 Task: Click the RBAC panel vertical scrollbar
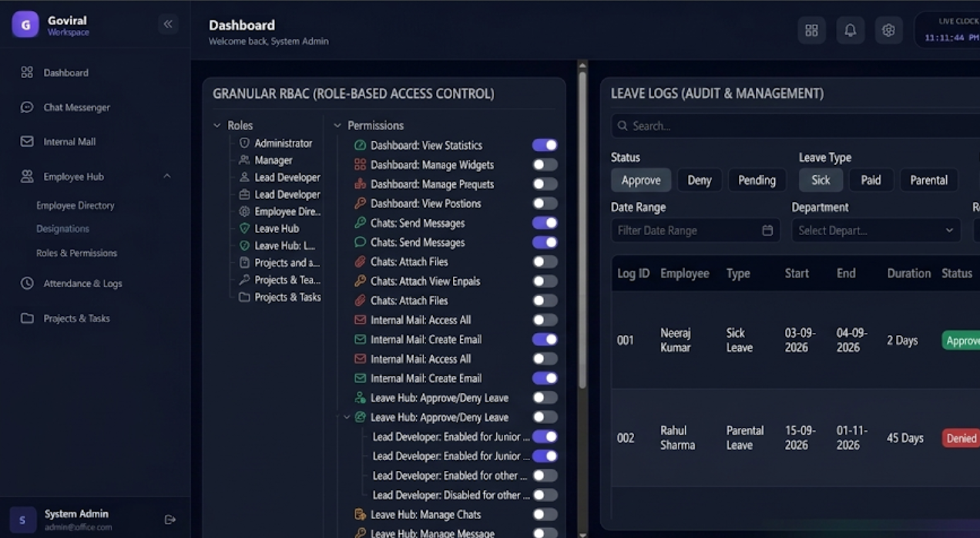(x=582, y=230)
